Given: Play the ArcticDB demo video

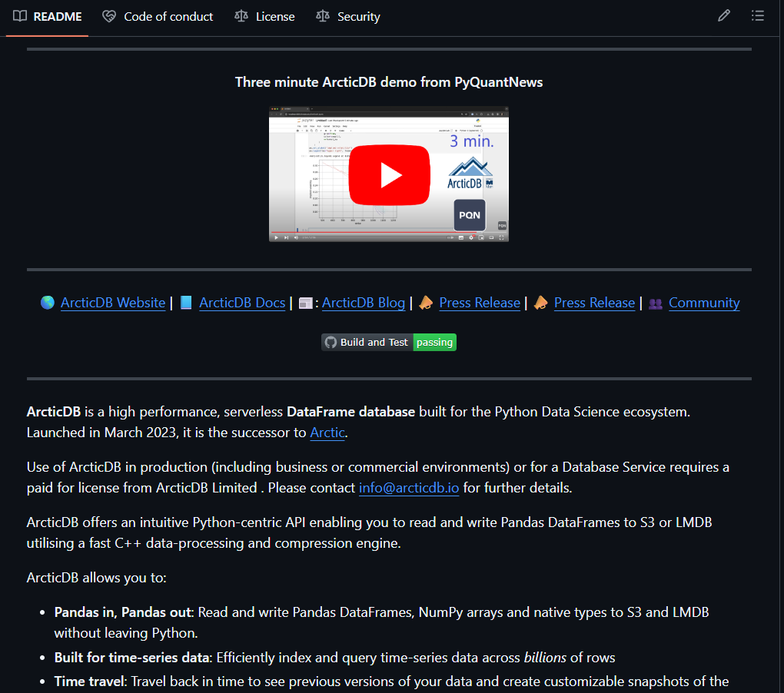Looking at the screenshot, I should click(389, 175).
